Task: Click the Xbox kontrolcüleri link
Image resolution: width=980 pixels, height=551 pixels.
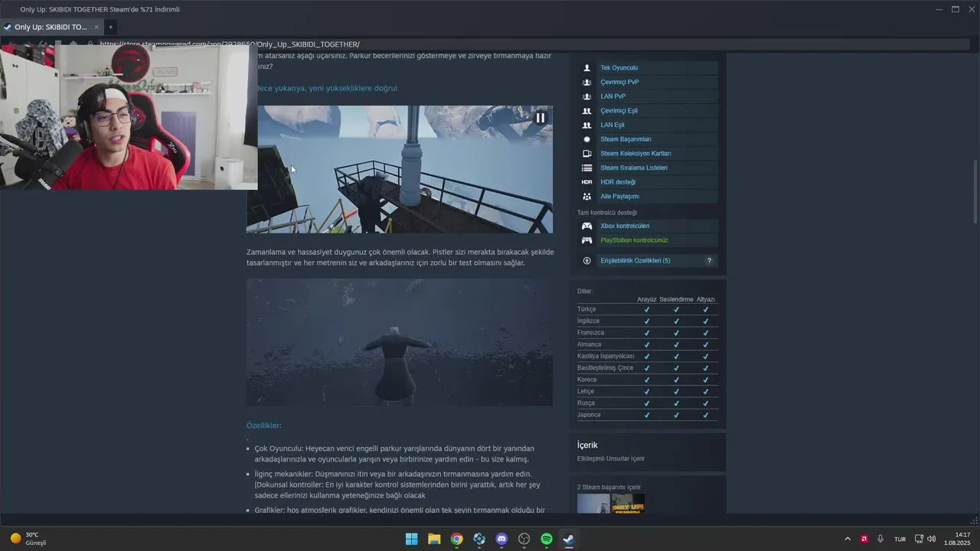Action: click(625, 226)
